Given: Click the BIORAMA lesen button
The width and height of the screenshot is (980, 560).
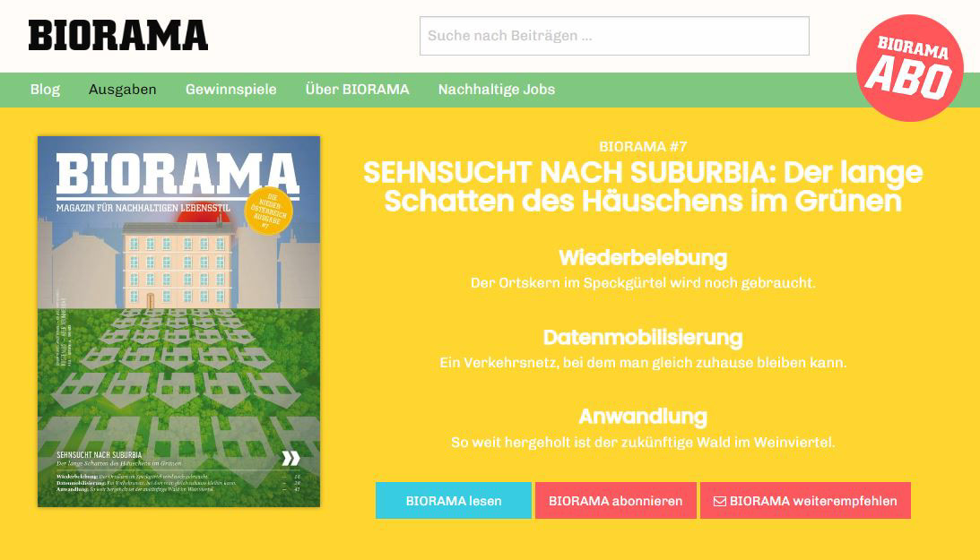Looking at the screenshot, I should click(x=453, y=501).
